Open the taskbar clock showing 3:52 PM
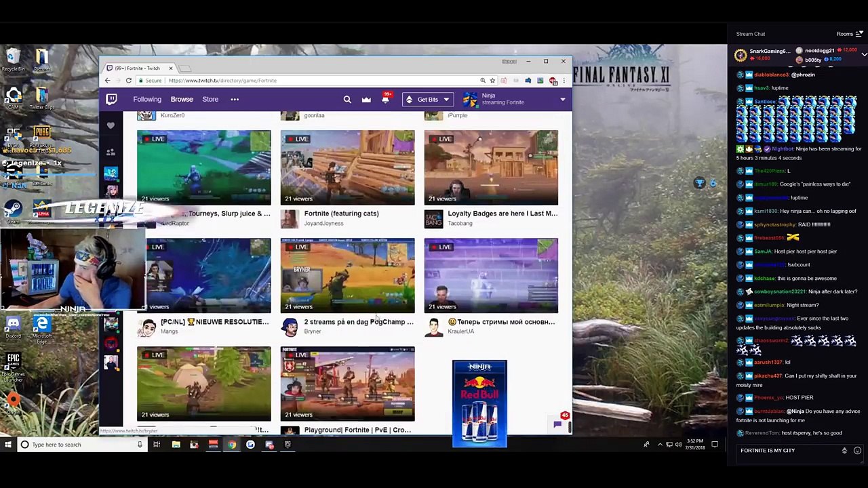 pyautogui.click(x=695, y=445)
